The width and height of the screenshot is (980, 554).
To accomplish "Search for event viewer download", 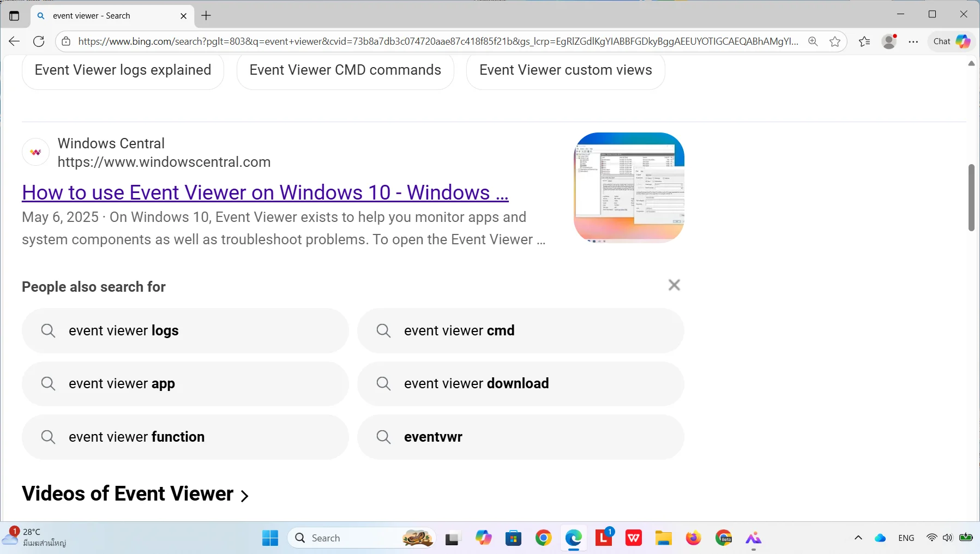I will pyautogui.click(x=520, y=383).
